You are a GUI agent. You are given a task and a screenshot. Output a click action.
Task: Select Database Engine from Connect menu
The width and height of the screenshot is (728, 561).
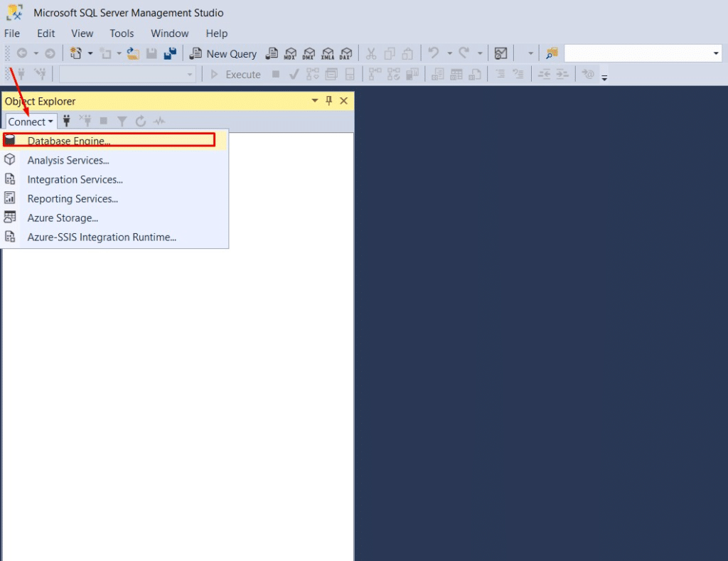(69, 141)
